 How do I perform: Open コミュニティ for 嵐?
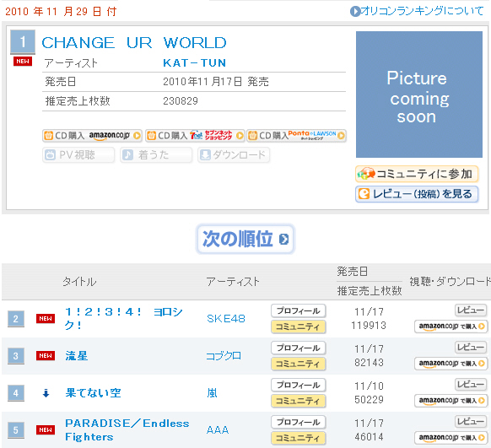point(299,401)
